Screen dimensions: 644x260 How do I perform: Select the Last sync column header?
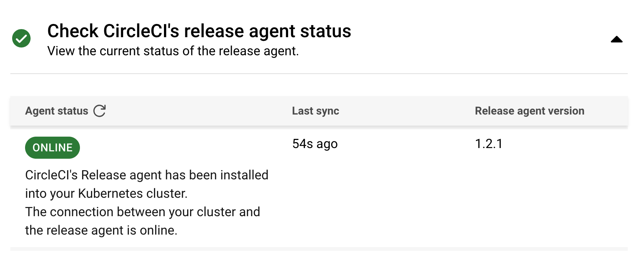315,110
